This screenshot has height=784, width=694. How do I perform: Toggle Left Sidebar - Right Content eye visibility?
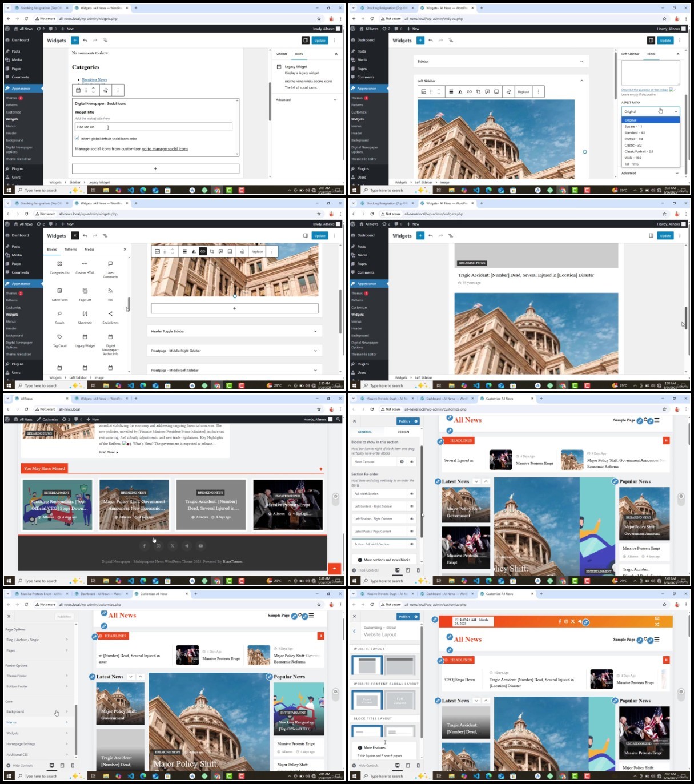point(411,519)
